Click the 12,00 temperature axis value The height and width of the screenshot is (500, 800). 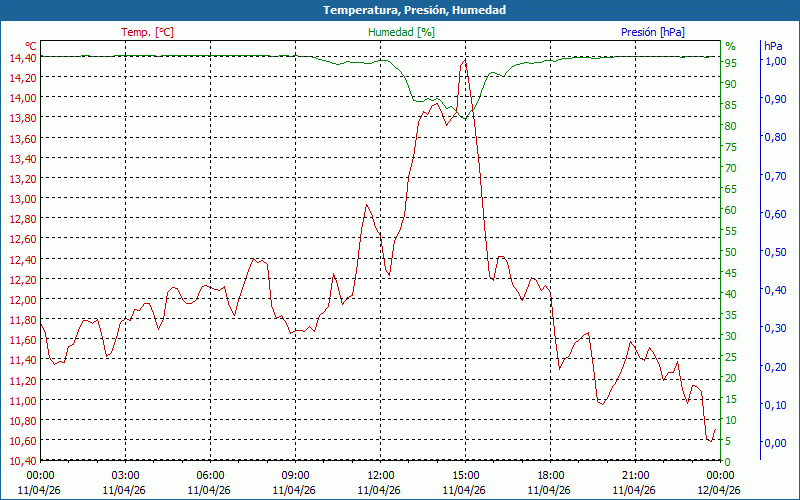[x=22, y=300]
